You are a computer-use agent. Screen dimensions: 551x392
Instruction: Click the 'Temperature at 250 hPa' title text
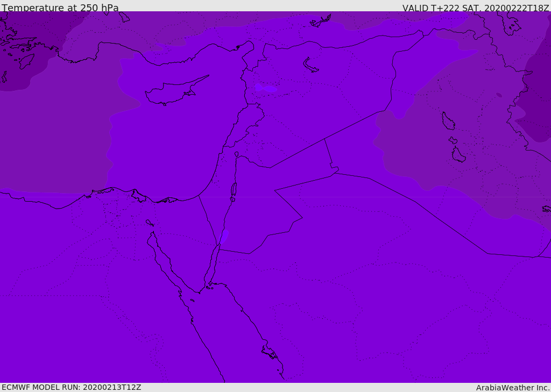pos(60,8)
